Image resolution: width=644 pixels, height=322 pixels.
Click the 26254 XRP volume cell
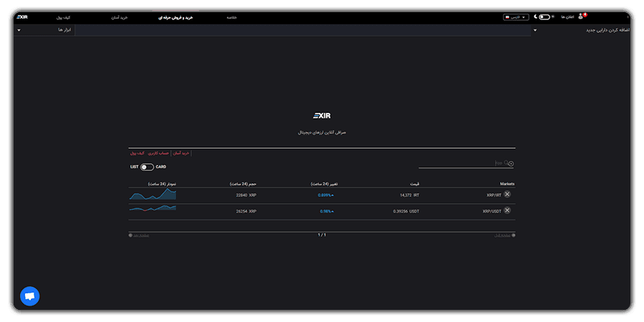pyautogui.click(x=246, y=212)
